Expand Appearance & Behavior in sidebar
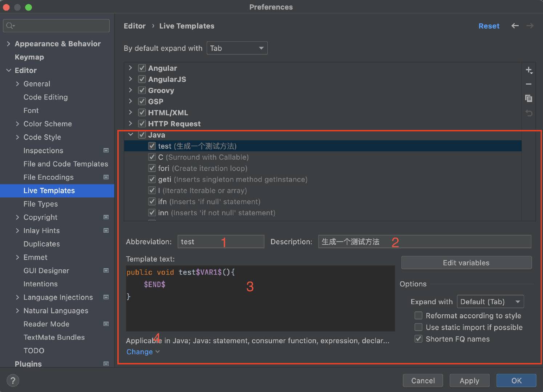The image size is (543, 392). pos(9,44)
